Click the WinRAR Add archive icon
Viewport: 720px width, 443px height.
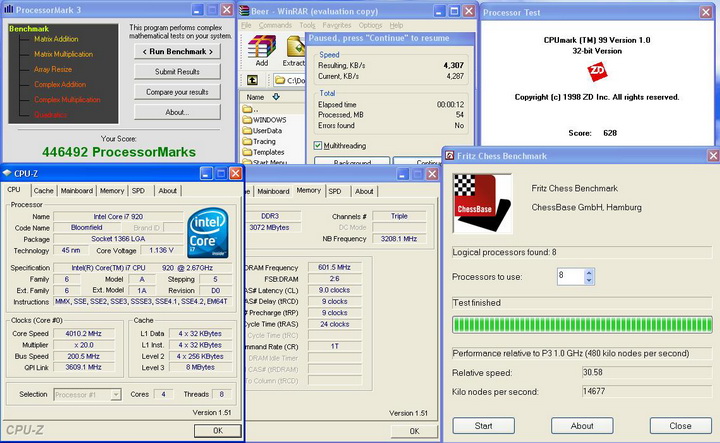click(x=262, y=47)
